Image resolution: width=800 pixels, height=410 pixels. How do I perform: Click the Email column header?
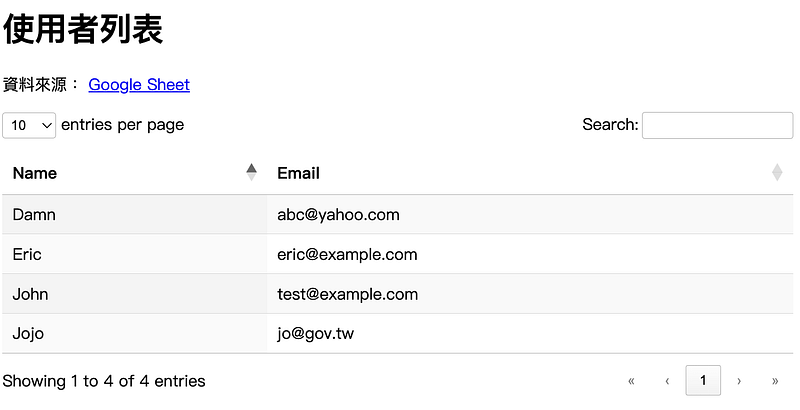tap(530, 173)
